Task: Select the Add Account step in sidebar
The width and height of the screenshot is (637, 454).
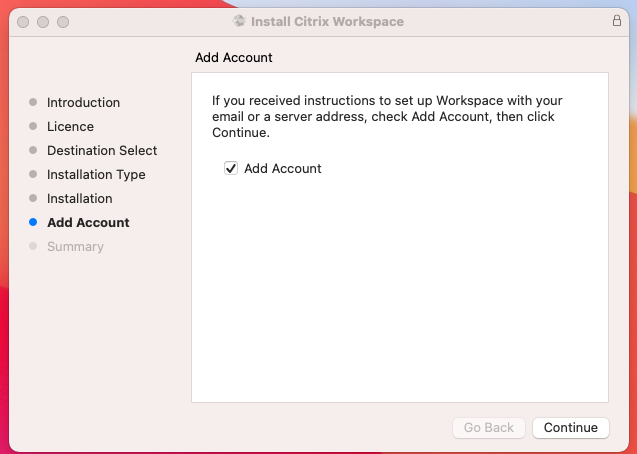Action: (88, 222)
